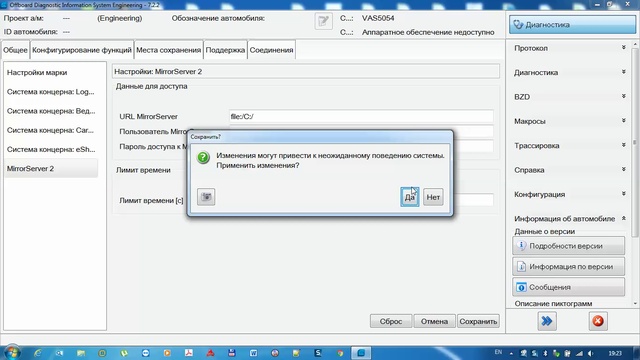
Task: Open Word from the taskbar
Action: [x=253, y=353]
